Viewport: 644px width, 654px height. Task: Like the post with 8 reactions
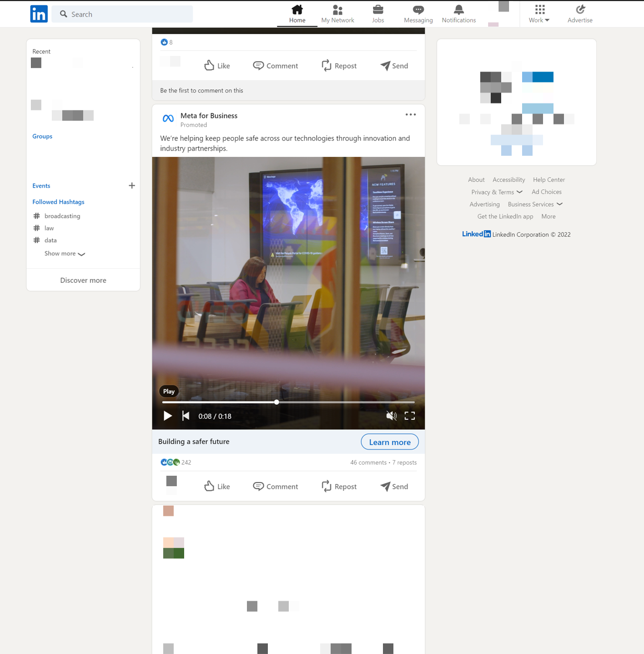(217, 65)
